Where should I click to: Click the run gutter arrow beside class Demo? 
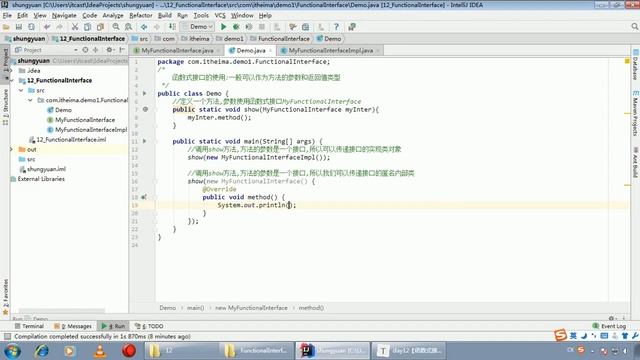[x=144, y=93]
